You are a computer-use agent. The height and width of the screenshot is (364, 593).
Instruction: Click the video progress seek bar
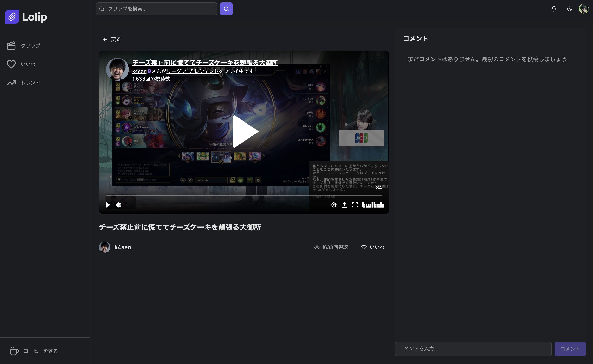[244, 195]
